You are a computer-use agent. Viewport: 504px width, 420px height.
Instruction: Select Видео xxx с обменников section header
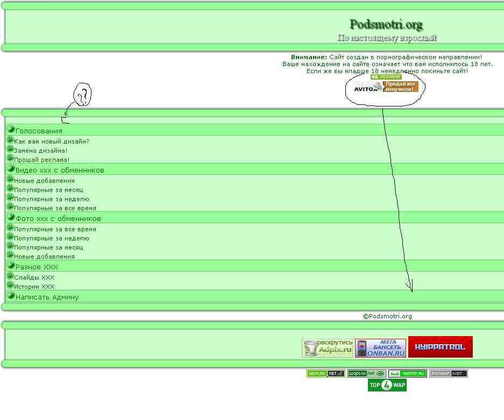tap(60, 170)
